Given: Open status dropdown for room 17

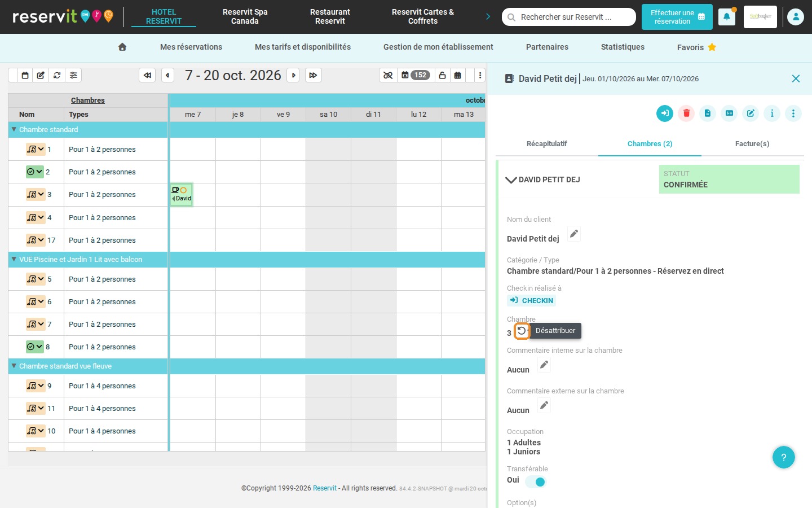Looking at the screenshot, I should pyautogui.click(x=36, y=240).
